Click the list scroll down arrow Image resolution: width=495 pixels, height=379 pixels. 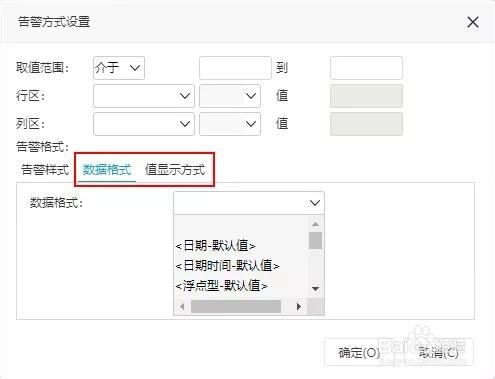pos(315,289)
